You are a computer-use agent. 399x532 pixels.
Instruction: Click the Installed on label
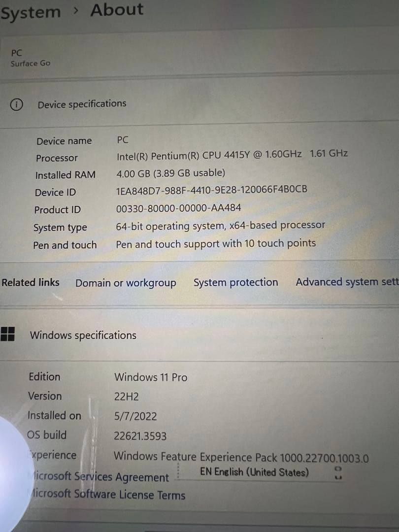coord(54,416)
